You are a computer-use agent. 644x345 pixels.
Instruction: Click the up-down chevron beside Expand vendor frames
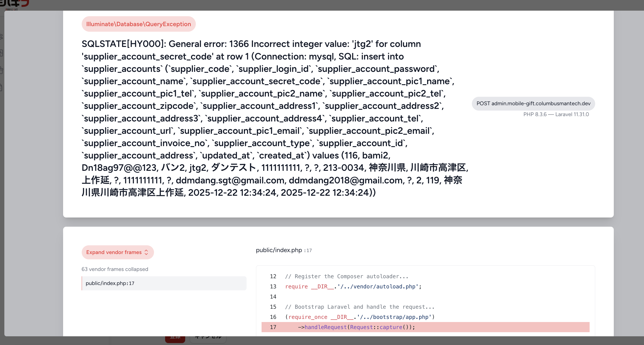tap(146, 252)
